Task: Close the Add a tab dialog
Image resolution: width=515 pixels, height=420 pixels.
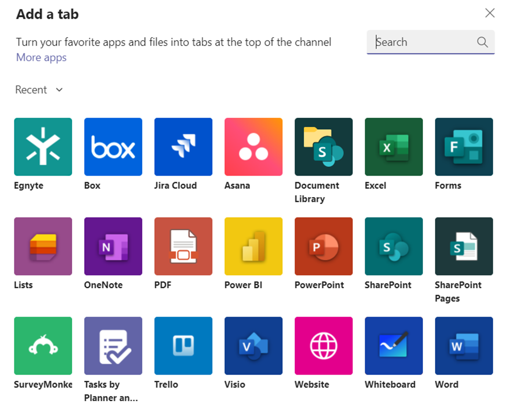Action: coord(489,13)
